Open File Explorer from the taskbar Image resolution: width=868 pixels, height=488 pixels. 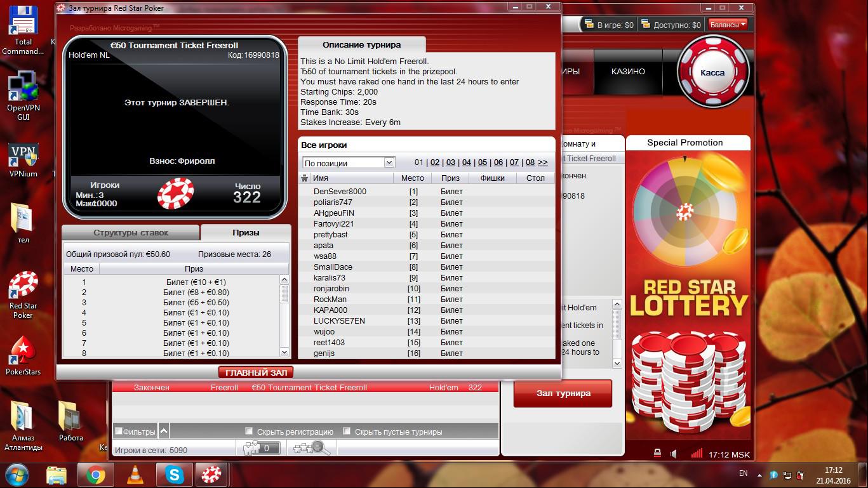click(x=57, y=475)
